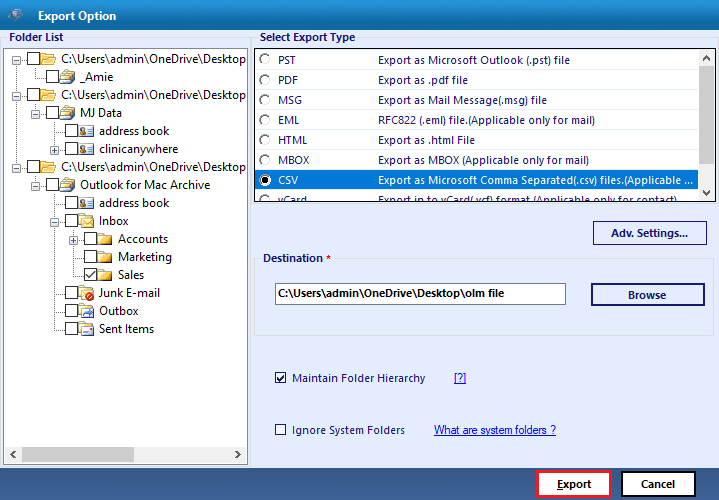Open Adv. Settings dialog
Image resolution: width=719 pixels, height=500 pixels.
(x=649, y=233)
